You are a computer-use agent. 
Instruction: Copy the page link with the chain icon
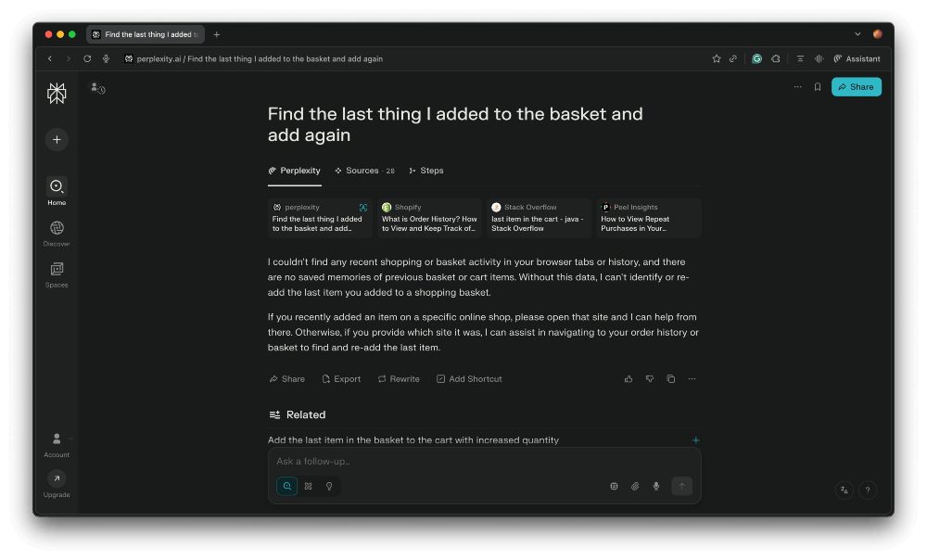733,58
